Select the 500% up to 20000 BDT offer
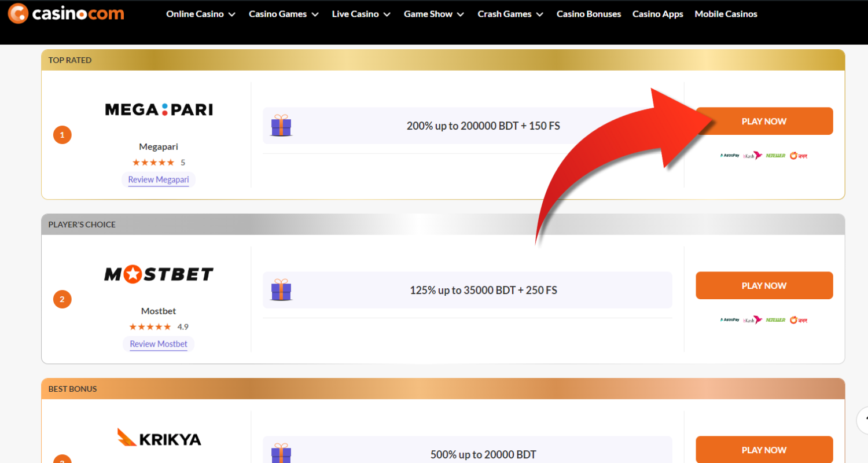Image resolution: width=868 pixels, height=463 pixels. coord(483,454)
